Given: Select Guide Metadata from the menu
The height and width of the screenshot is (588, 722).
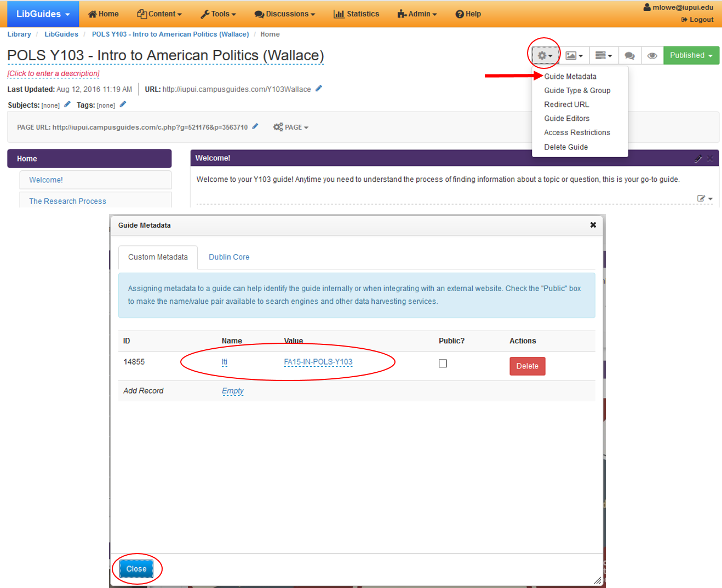Looking at the screenshot, I should [570, 77].
